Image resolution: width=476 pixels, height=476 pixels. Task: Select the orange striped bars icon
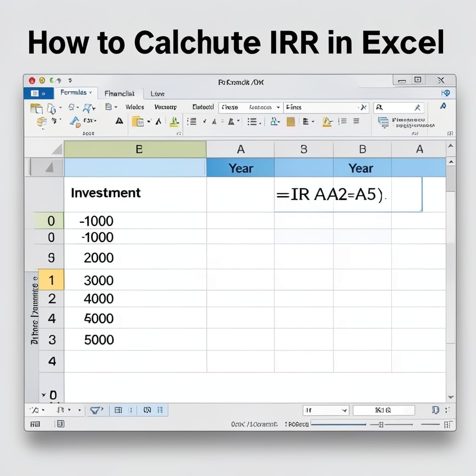[x=291, y=122]
